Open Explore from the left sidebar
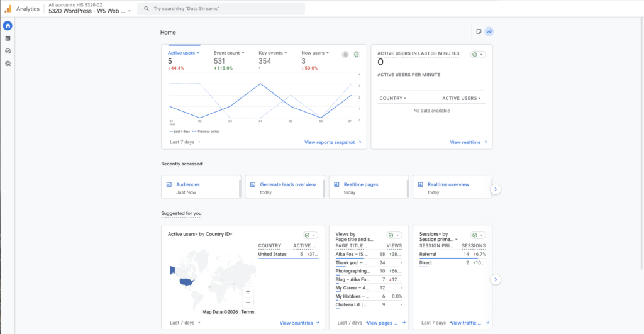 tap(8, 51)
